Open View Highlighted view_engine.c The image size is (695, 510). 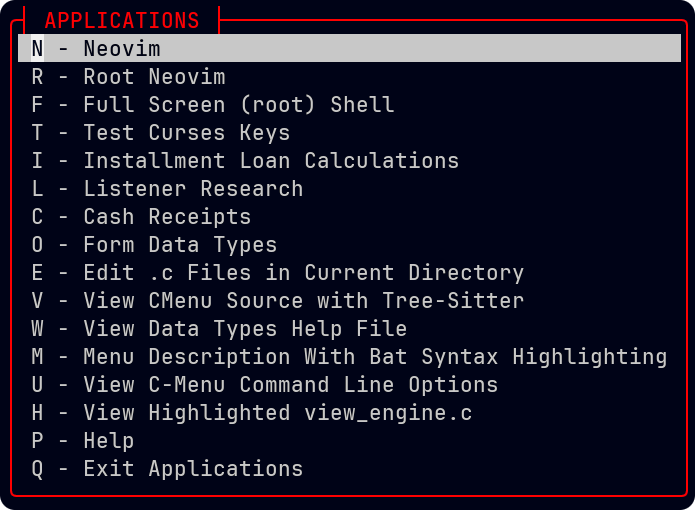coord(277,413)
